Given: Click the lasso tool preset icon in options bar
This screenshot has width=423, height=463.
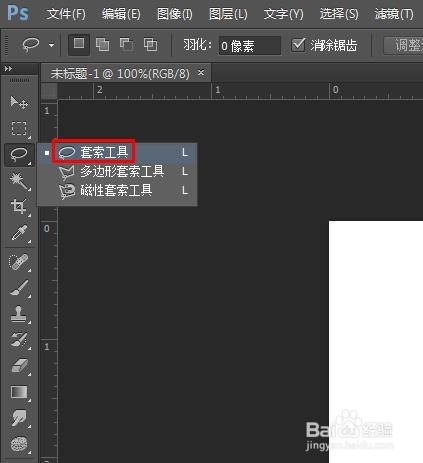Looking at the screenshot, I should coord(31,44).
